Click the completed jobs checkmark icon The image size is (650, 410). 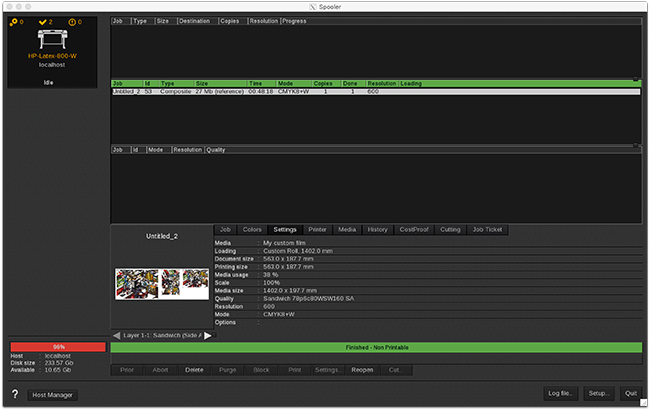click(42, 20)
